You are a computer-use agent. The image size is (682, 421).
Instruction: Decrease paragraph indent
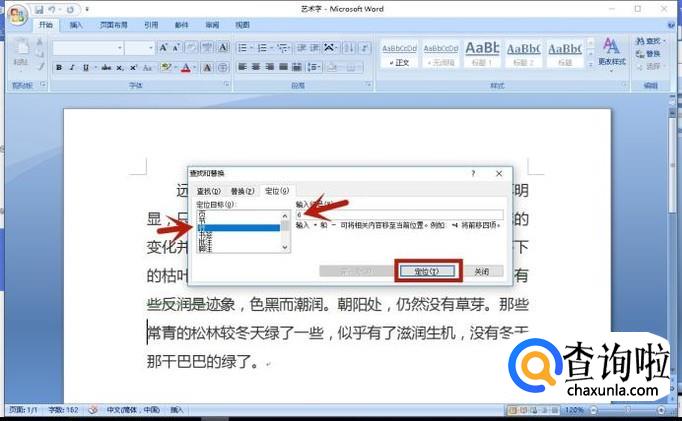[x=301, y=47]
